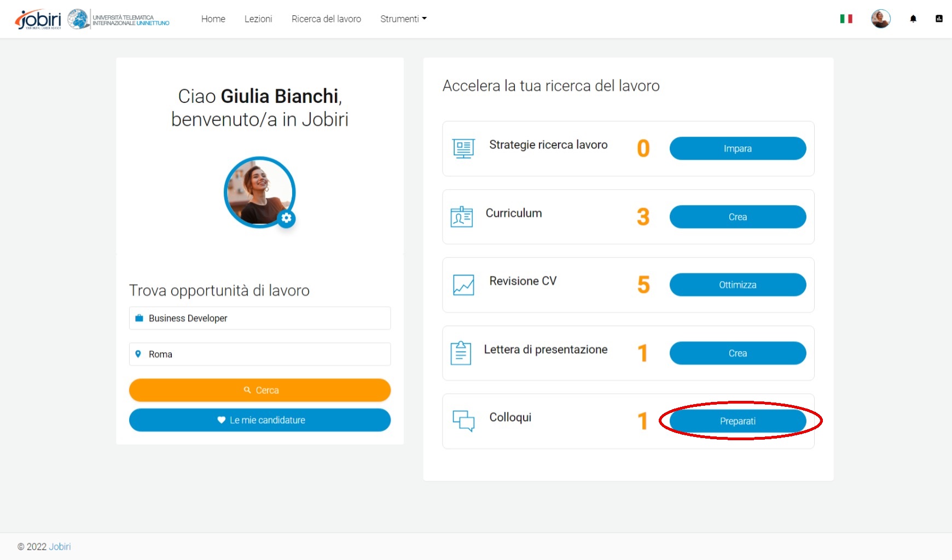952x560 pixels.
Task: Click the Business Developer job field
Action: point(260,318)
